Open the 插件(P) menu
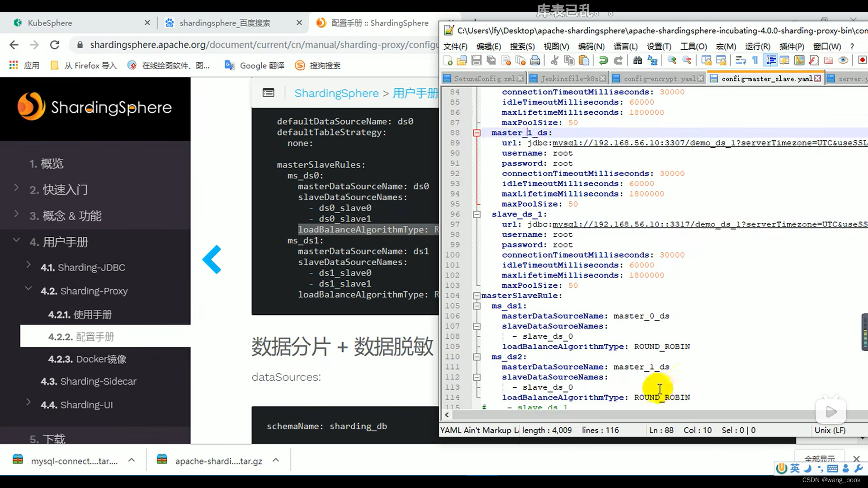Viewport: 868px width, 488px height. tap(792, 47)
